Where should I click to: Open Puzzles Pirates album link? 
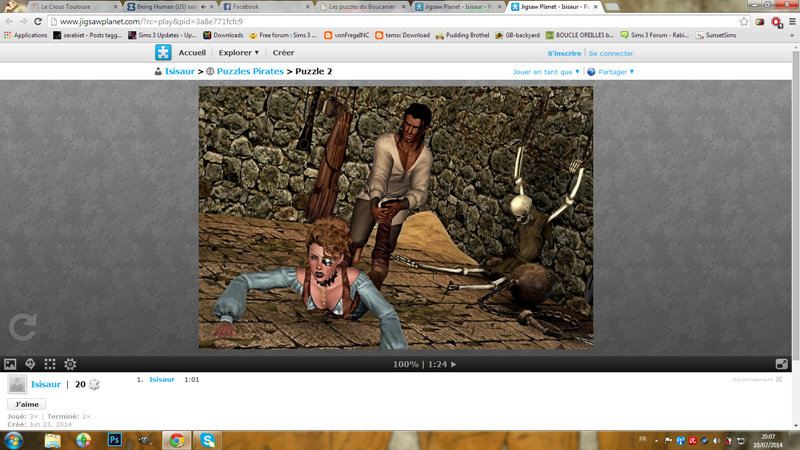(250, 71)
